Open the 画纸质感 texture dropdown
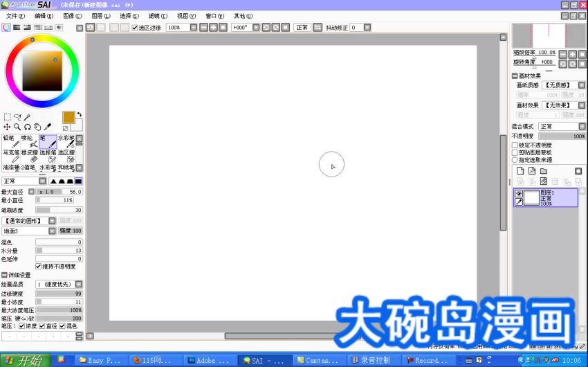Image resolution: width=588 pixels, height=367 pixels. (582, 85)
